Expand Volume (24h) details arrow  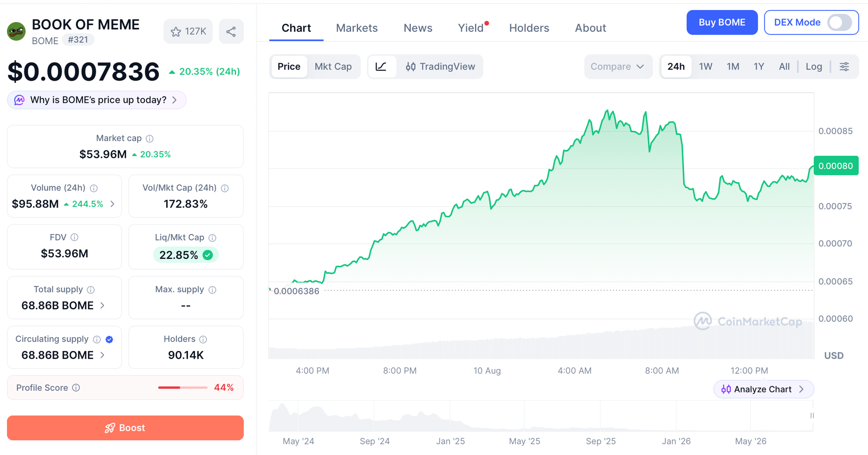coord(112,204)
